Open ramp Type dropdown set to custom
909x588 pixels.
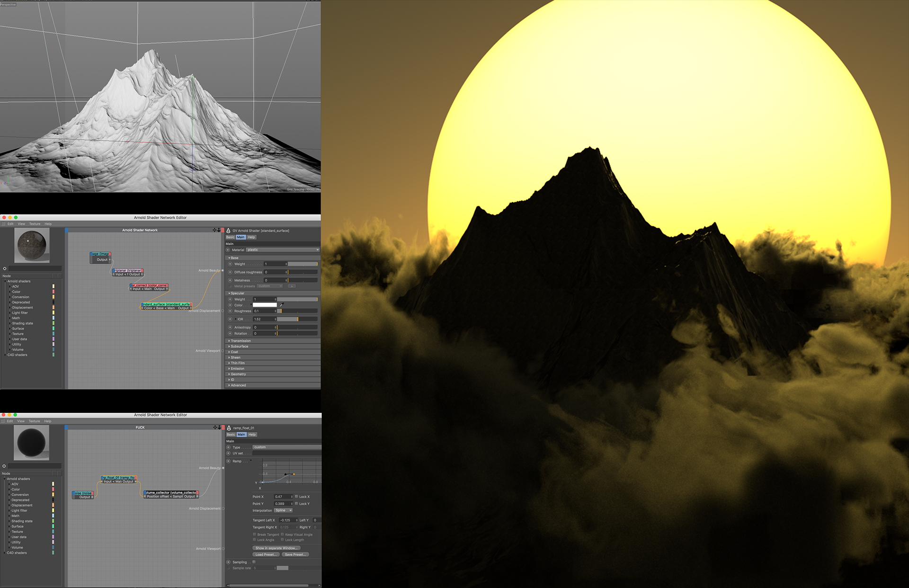click(287, 447)
